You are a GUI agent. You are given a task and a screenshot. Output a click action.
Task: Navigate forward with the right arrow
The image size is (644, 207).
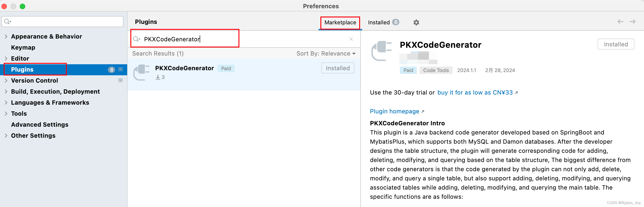pyautogui.click(x=633, y=22)
